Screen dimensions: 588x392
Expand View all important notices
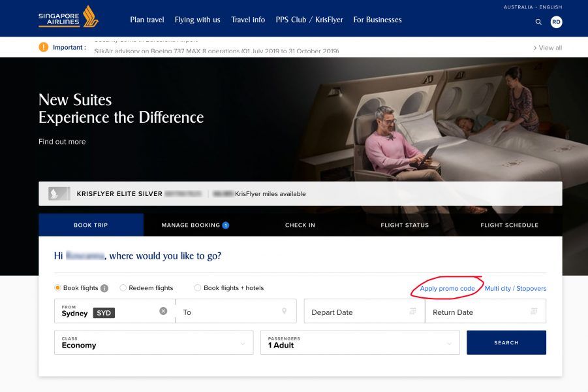coord(548,48)
